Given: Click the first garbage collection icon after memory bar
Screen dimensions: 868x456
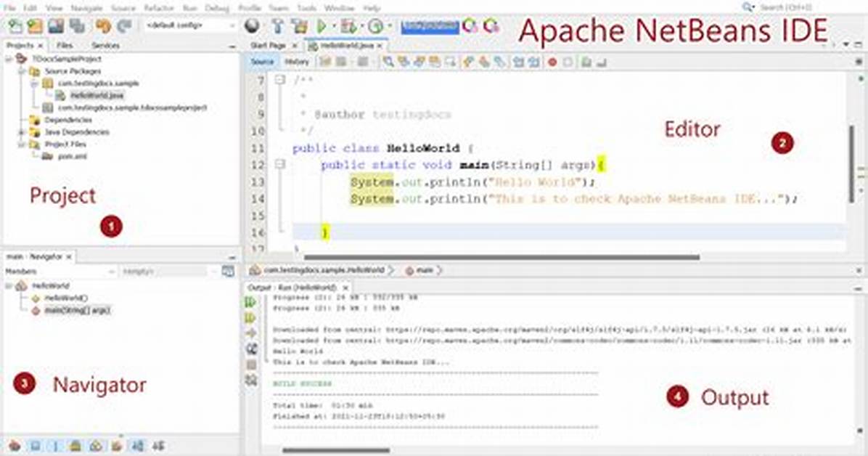Looking at the screenshot, I should click(470, 25).
